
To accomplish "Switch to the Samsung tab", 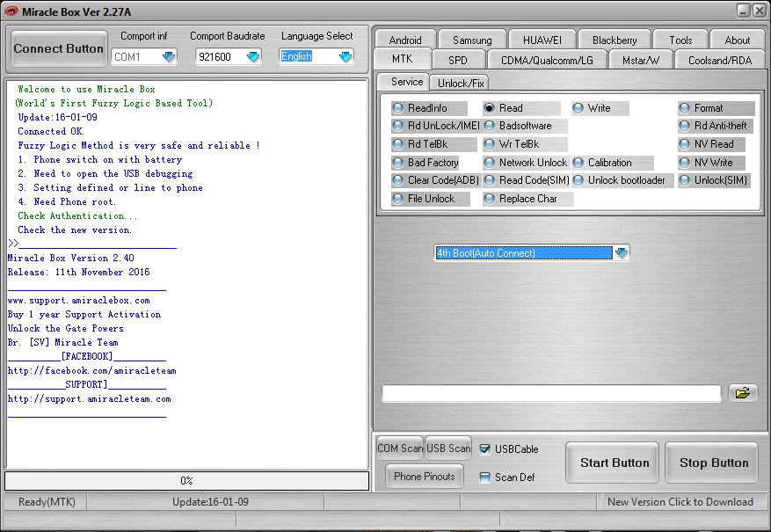I will coord(472,40).
